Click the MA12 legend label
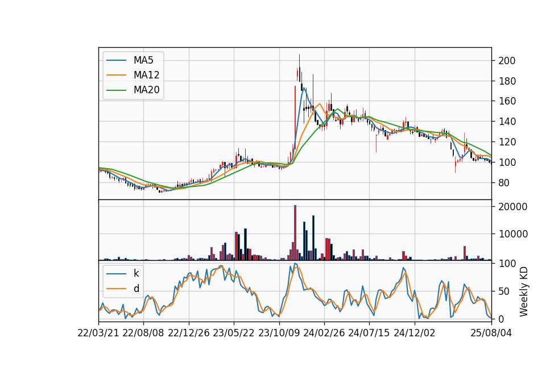The height and width of the screenshot is (392, 546). point(146,75)
